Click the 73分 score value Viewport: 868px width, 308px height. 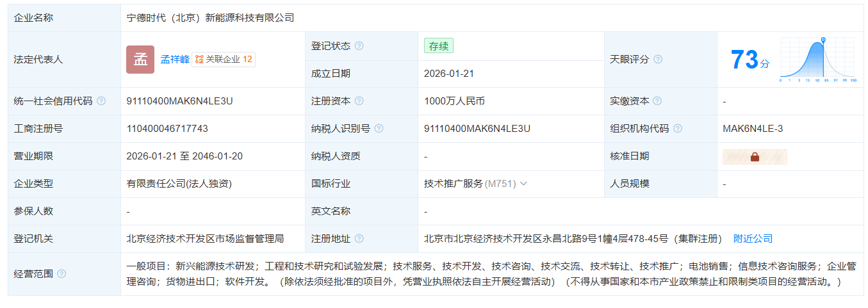749,60
